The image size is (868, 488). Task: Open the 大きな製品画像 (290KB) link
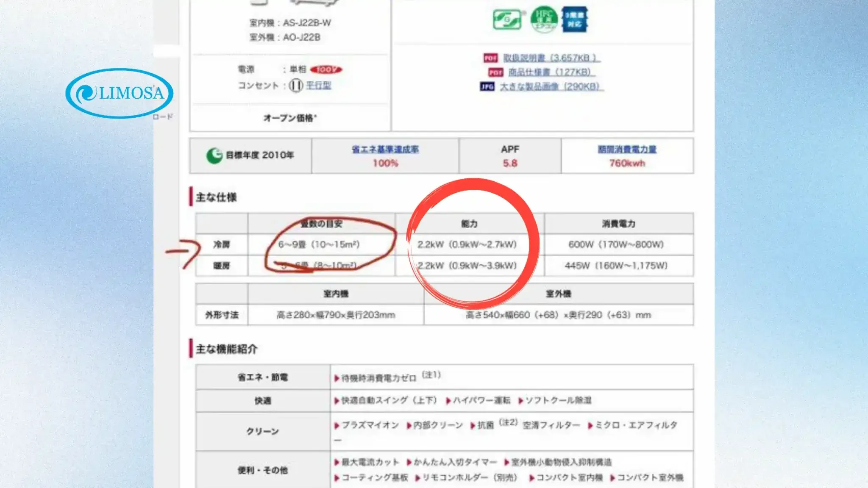(x=551, y=87)
